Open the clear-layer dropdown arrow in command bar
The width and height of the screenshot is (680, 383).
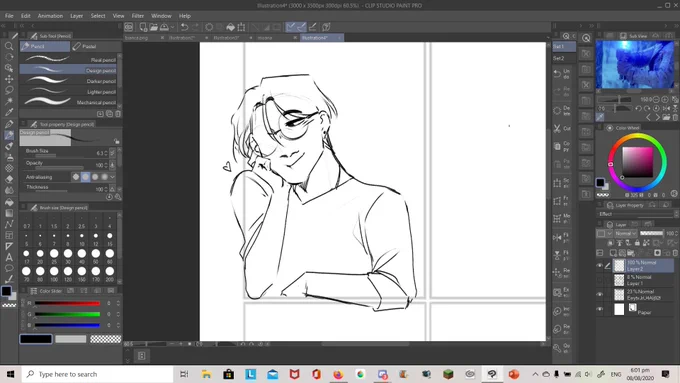pos(173,27)
